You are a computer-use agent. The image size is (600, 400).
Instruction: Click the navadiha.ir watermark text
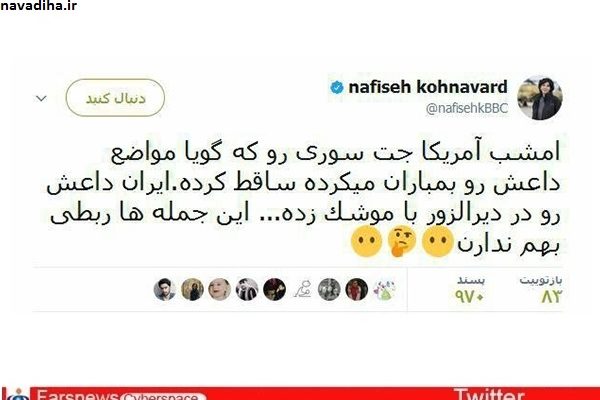coord(39,5)
